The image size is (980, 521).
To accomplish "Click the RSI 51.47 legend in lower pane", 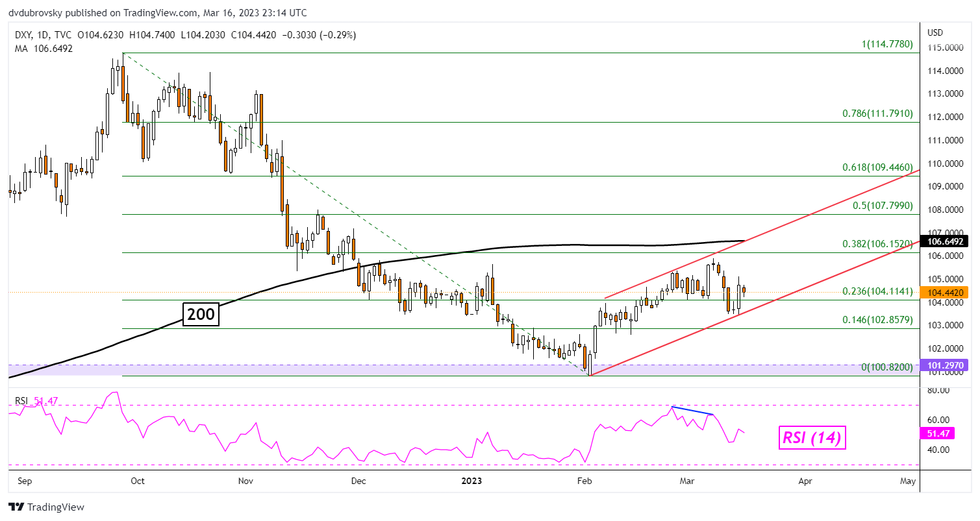I will (x=36, y=402).
